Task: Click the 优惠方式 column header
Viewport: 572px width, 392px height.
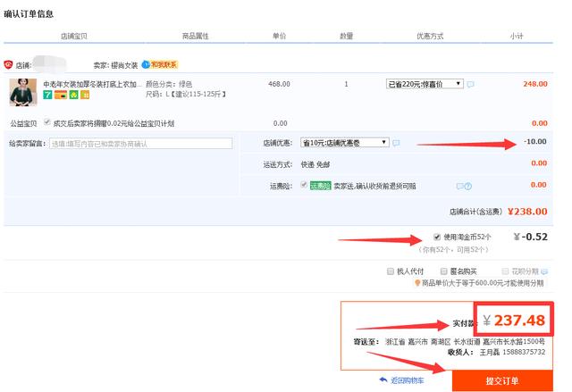Action: 430,36
